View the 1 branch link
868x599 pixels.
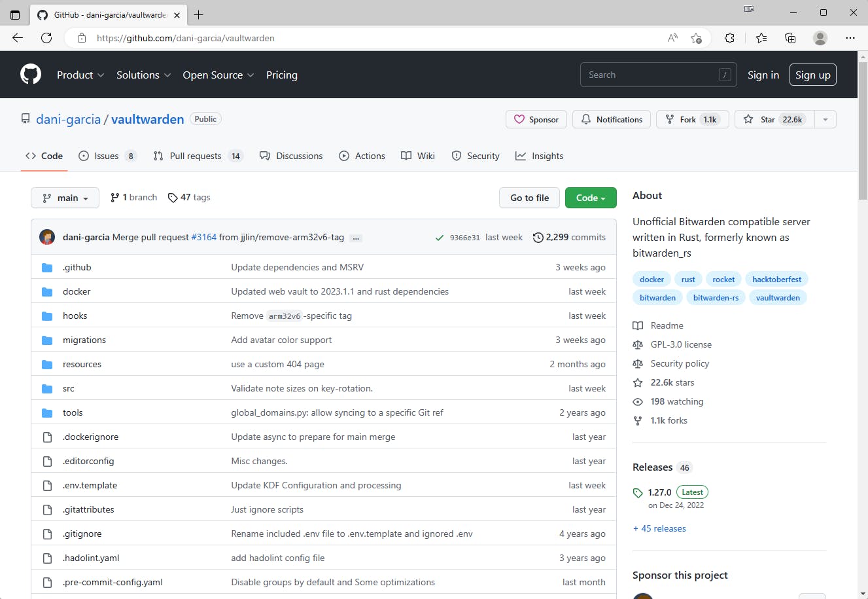134,197
